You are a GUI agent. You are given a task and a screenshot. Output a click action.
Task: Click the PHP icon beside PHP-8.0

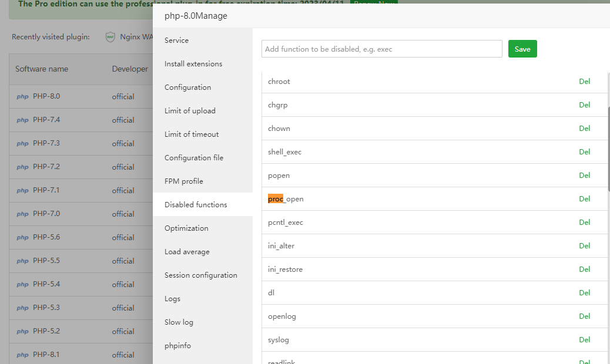[22, 97]
